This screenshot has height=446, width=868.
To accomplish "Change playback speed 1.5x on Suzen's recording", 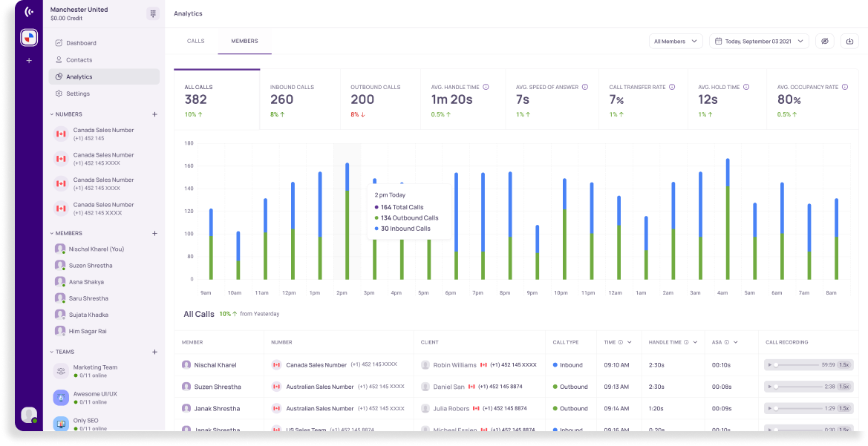I will [843, 387].
